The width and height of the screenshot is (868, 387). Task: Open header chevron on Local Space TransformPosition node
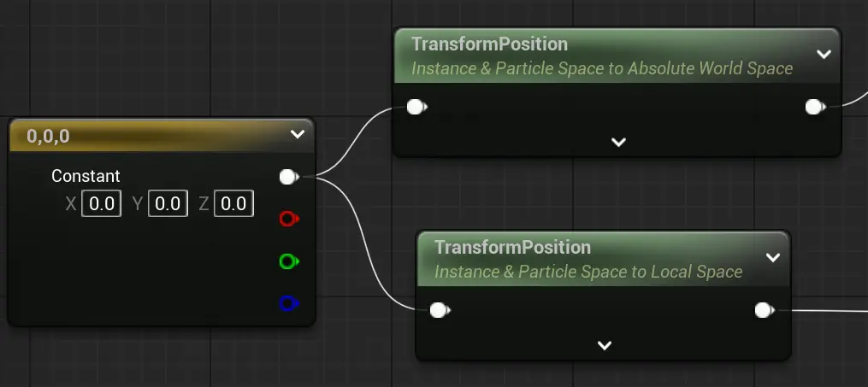(772, 258)
